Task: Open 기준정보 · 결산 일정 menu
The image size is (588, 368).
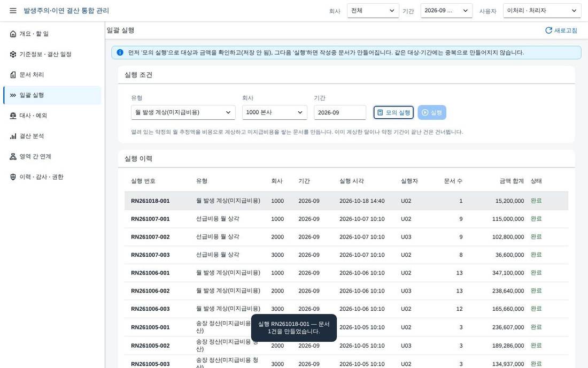Action: pyautogui.click(x=52, y=55)
